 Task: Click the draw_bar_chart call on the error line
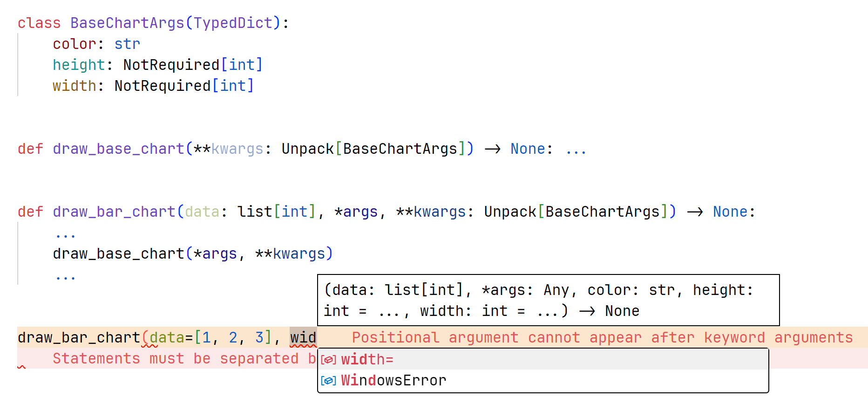[79, 337]
